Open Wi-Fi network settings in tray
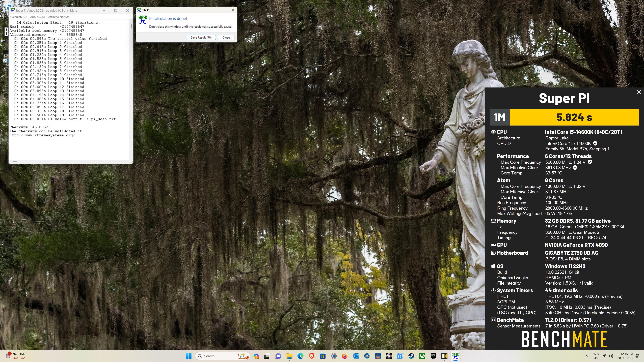The width and height of the screenshot is (644, 362). pos(605,356)
